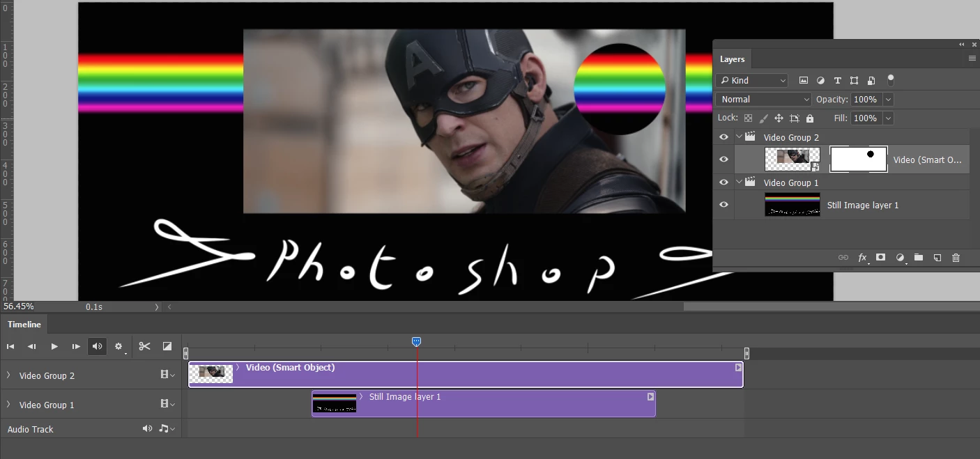Filter for pixel layers
Screen dimensions: 980x459
coord(804,81)
